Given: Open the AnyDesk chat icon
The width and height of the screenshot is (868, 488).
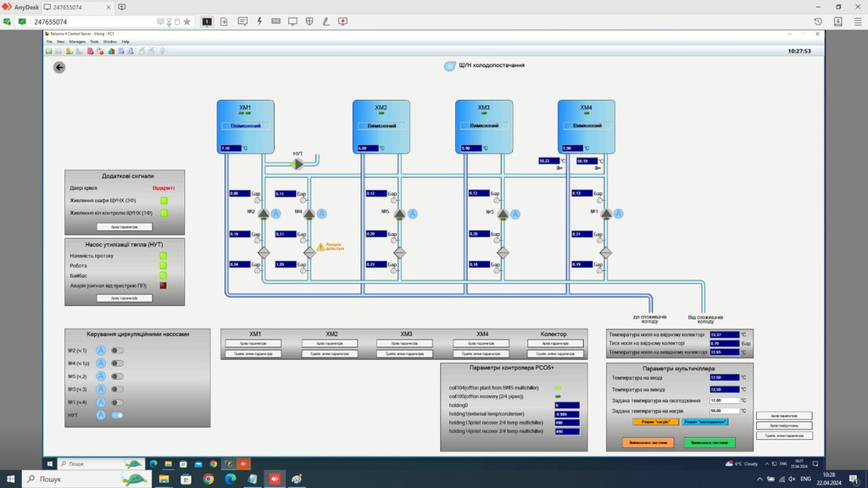Looking at the screenshot, I should [x=242, y=21].
